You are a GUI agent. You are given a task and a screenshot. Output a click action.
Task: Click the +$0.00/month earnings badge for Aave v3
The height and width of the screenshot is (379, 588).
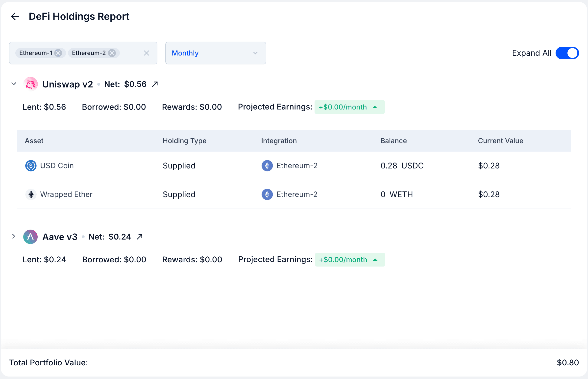coord(350,259)
